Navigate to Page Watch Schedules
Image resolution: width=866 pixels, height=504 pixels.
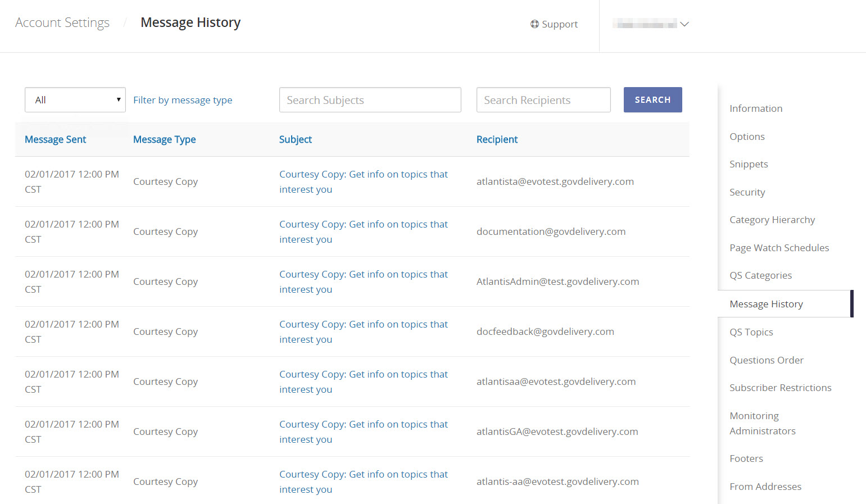(x=779, y=248)
